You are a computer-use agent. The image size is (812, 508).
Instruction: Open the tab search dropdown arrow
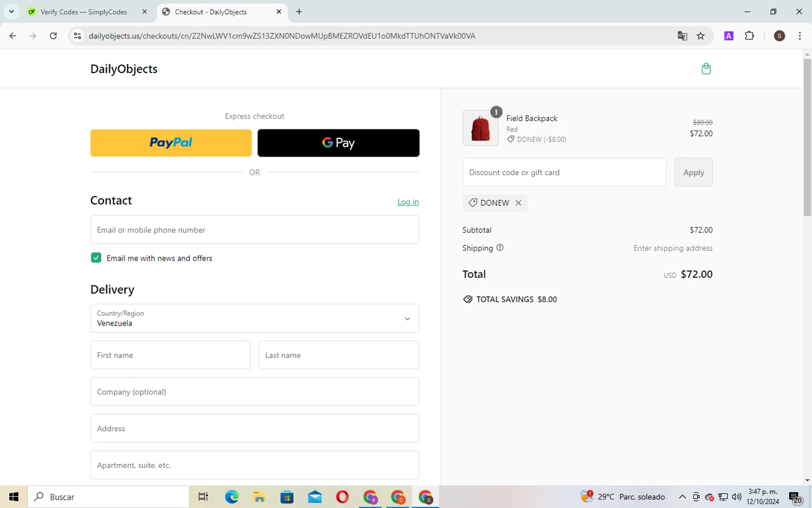coord(11,12)
